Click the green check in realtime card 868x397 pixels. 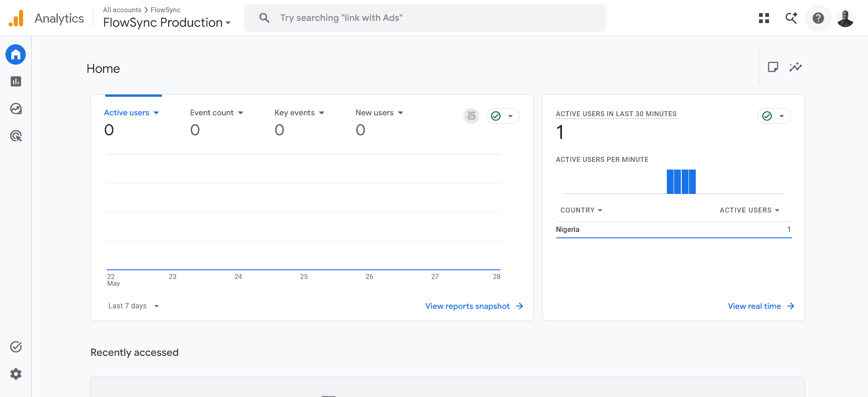tap(767, 116)
